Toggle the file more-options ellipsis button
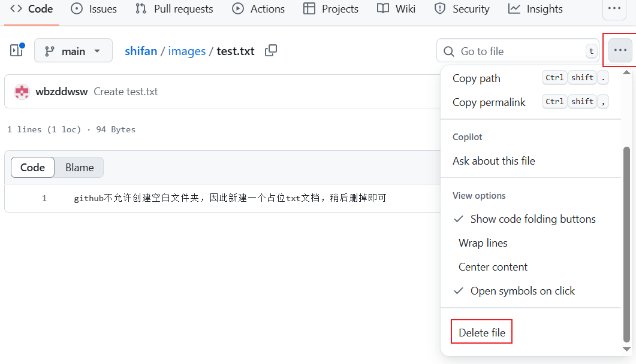The width and height of the screenshot is (636, 364). pos(620,50)
